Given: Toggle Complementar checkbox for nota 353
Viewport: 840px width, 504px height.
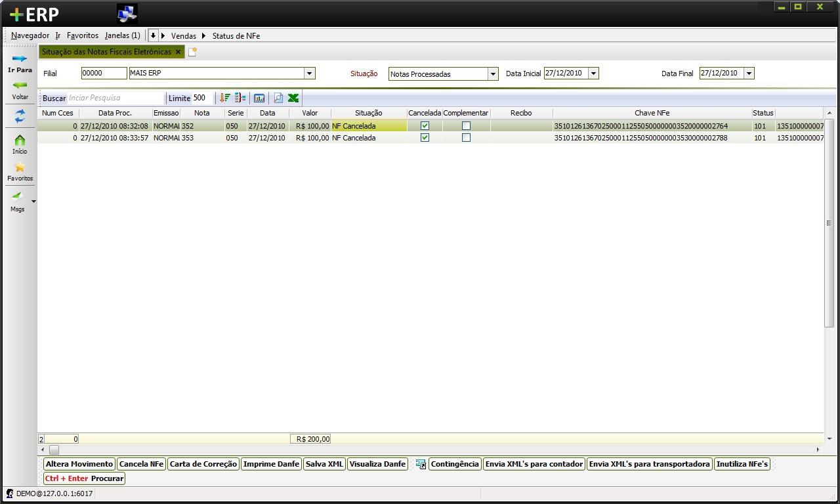Looking at the screenshot, I should coord(466,138).
